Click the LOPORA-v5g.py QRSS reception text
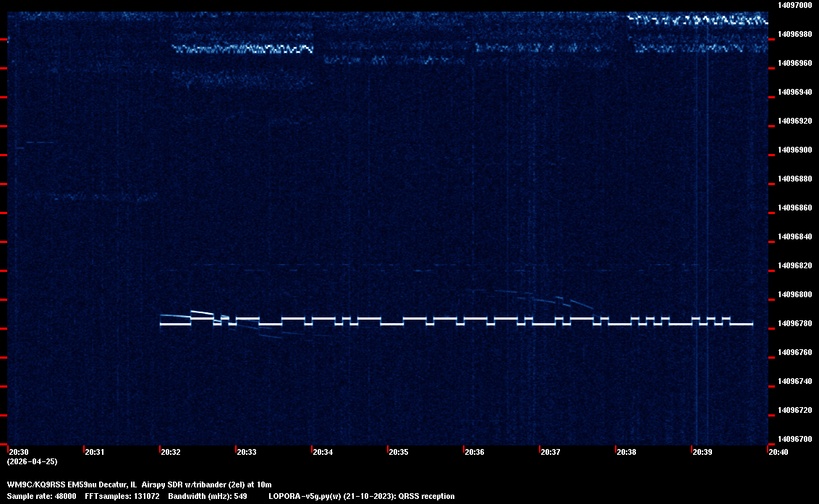Image resolution: width=819 pixels, height=504 pixels. point(361,496)
